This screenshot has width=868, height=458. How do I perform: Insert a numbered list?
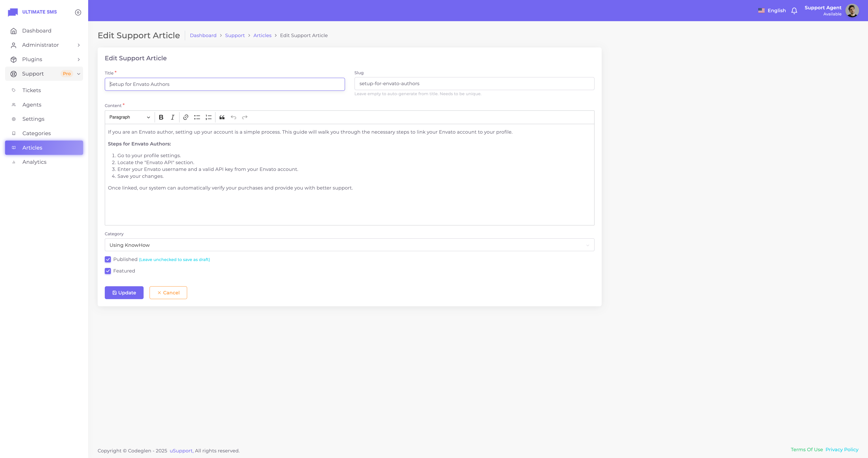click(x=209, y=117)
